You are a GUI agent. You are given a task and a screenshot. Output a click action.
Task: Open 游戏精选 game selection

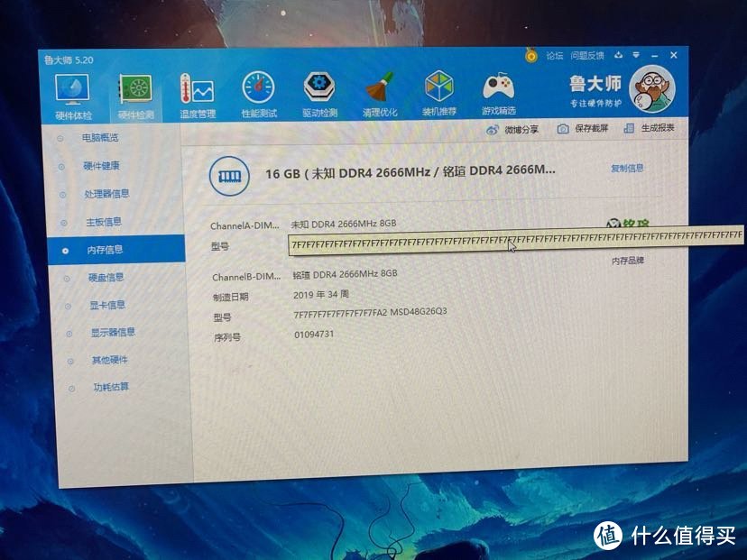pyautogui.click(x=498, y=94)
